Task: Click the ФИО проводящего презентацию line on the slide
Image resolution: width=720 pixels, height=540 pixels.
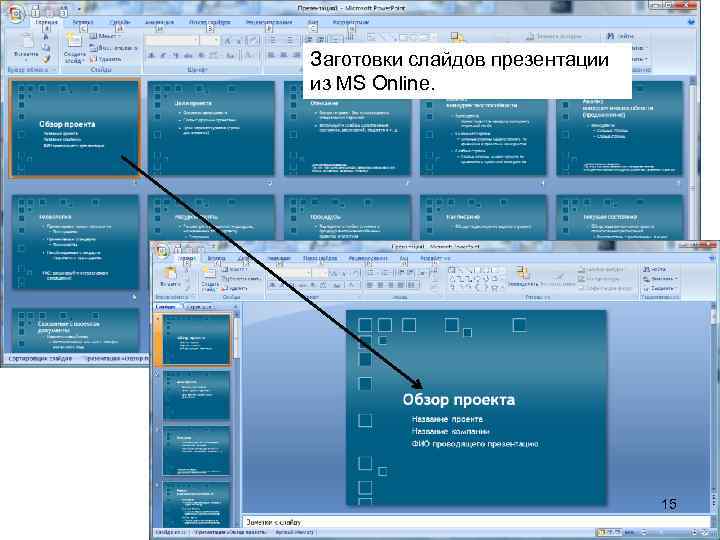Action: [x=475, y=444]
